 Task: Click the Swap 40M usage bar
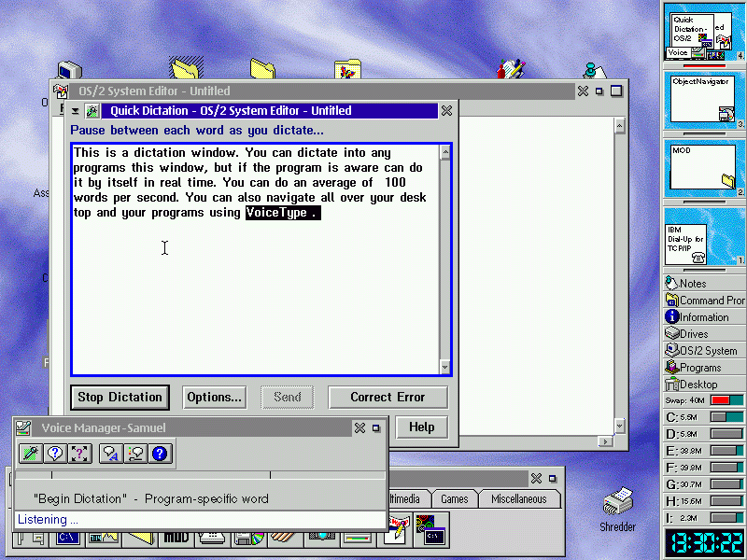tap(727, 400)
